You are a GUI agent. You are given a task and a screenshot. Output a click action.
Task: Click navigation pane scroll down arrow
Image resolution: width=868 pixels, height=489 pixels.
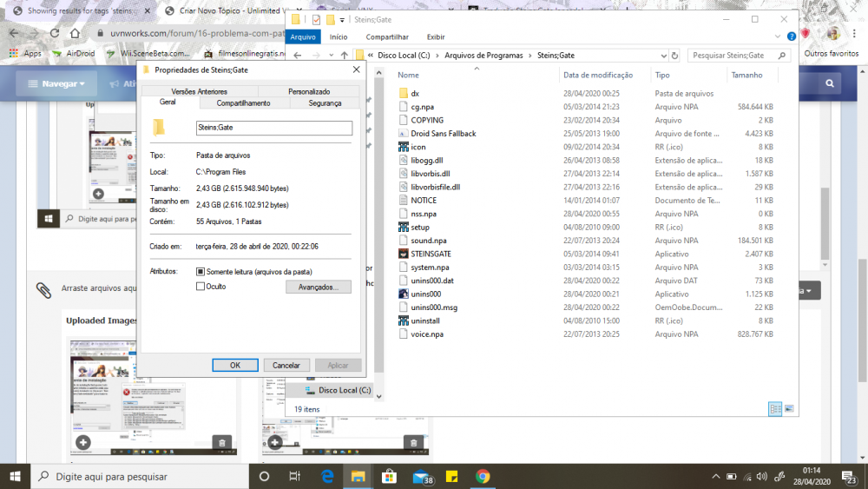pos(379,397)
